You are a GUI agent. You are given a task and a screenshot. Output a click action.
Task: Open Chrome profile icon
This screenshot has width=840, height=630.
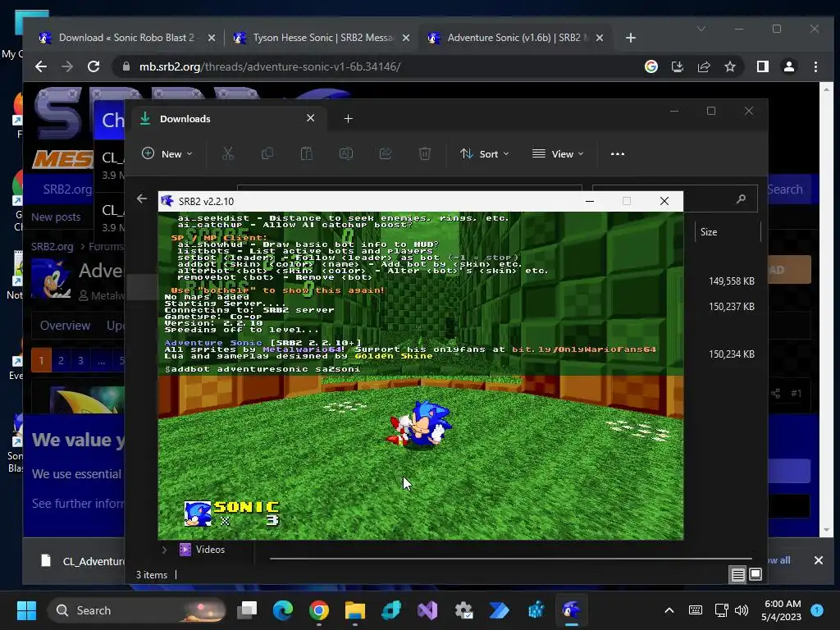coord(788,66)
